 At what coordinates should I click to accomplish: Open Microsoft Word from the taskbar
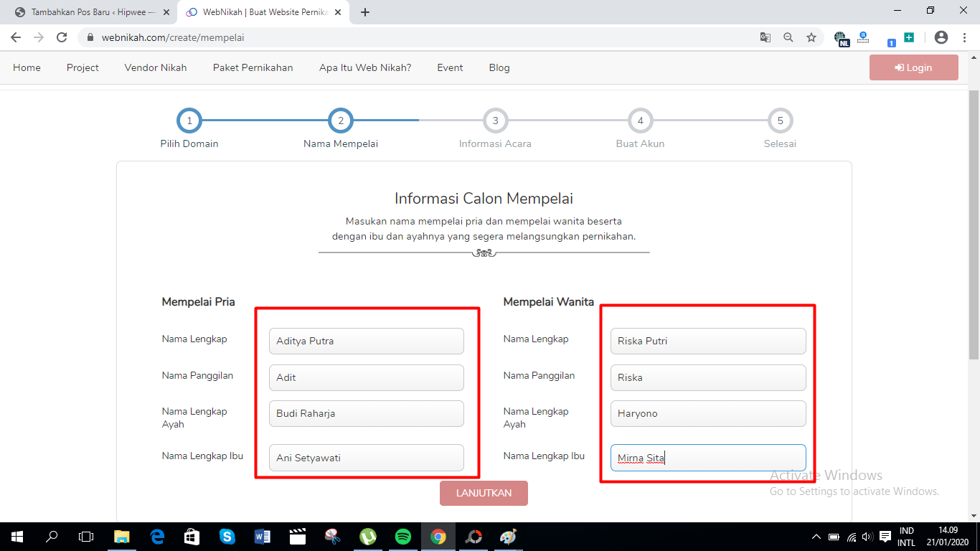coord(263,536)
